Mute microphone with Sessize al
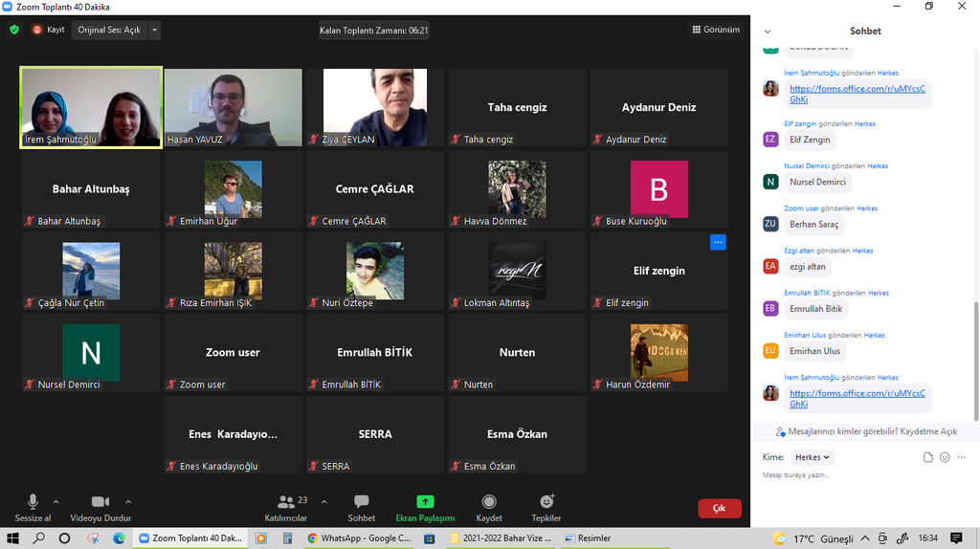 pos(33,502)
